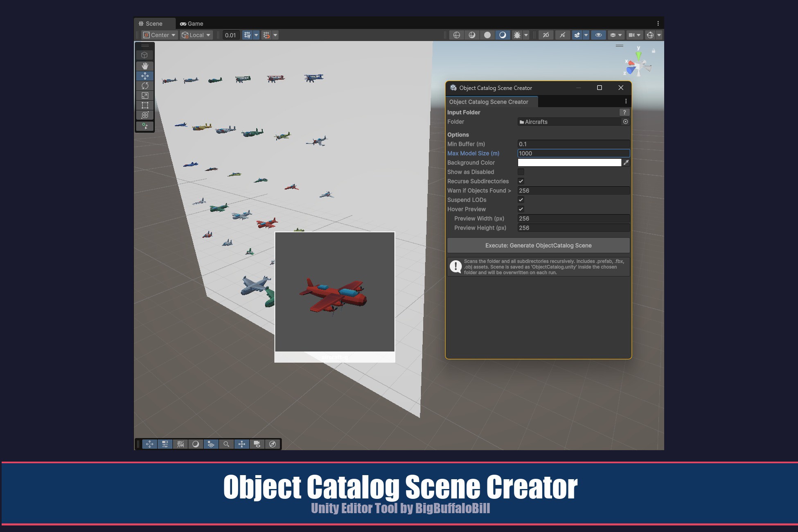Click the debug draw mode bug icon
798x532 pixels.
pyautogui.click(x=517, y=35)
